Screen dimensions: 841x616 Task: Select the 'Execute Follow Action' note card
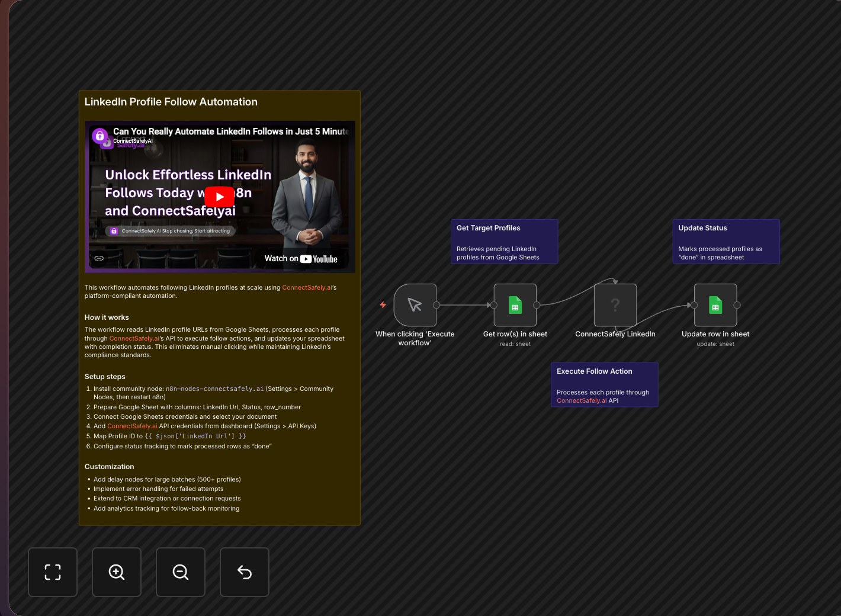604,384
